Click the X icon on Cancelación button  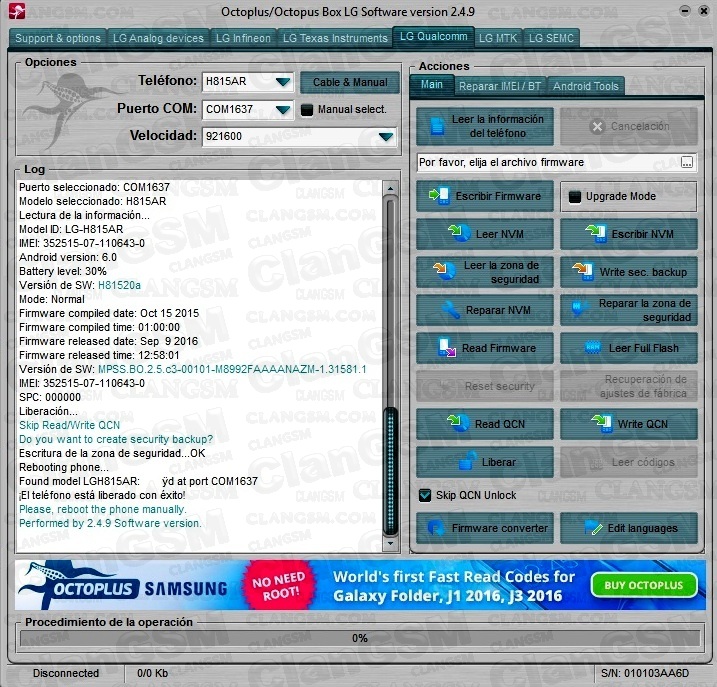(x=597, y=127)
